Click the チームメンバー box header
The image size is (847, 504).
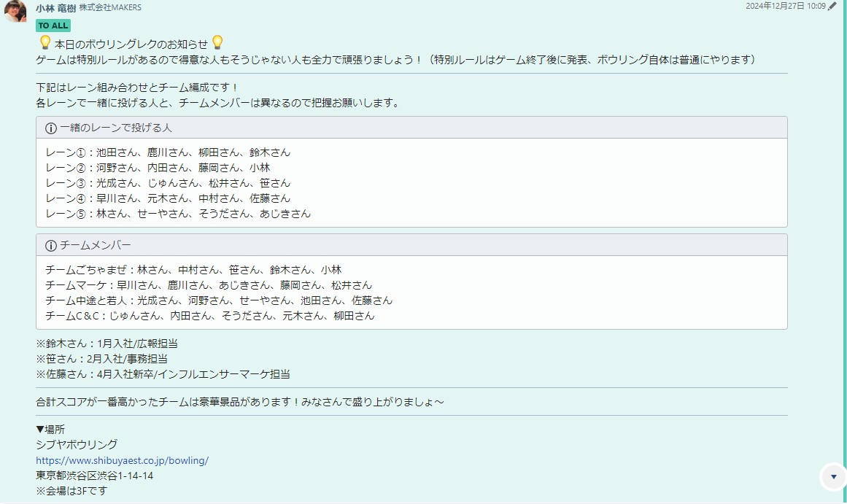pos(411,245)
